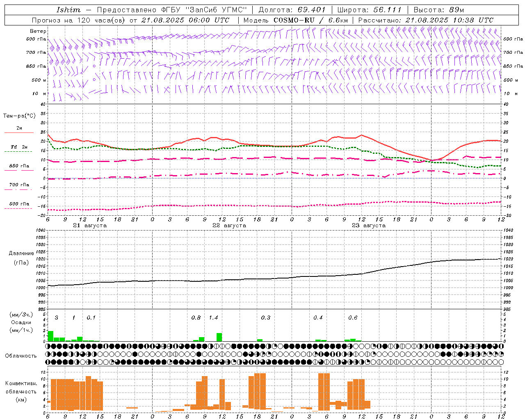Click the calculated time "21.08.2025 10:38 UTC"
This screenshot has height=420, width=525.
[450, 20]
